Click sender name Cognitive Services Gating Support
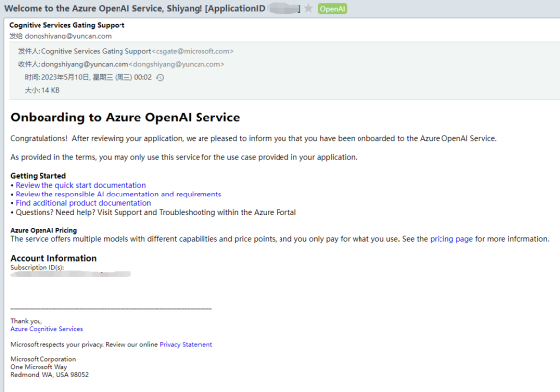560x392 pixels. click(x=67, y=25)
